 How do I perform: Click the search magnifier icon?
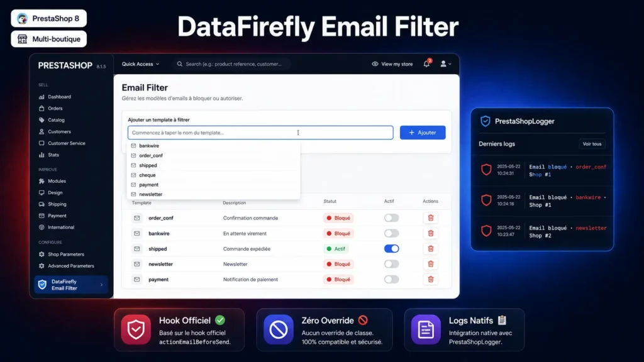click(x=179, y=64)
